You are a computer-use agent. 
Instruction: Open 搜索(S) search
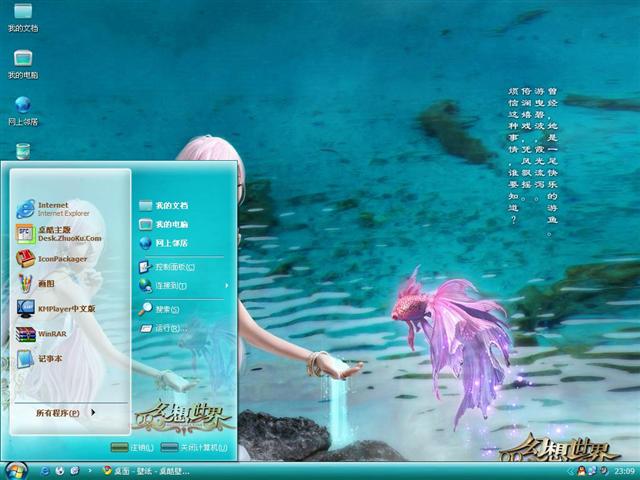click(159, 309)
